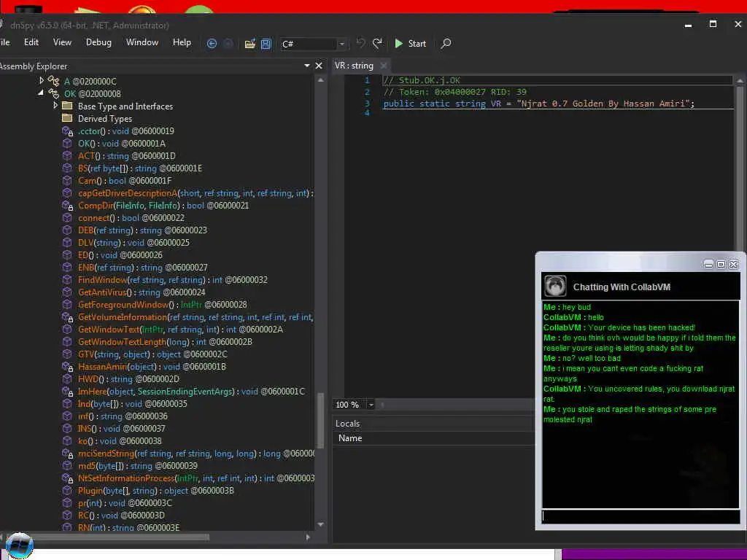
Task: Click the locked method icon beside HassanAmiri(object)
Action: click(x=68, y=367)
